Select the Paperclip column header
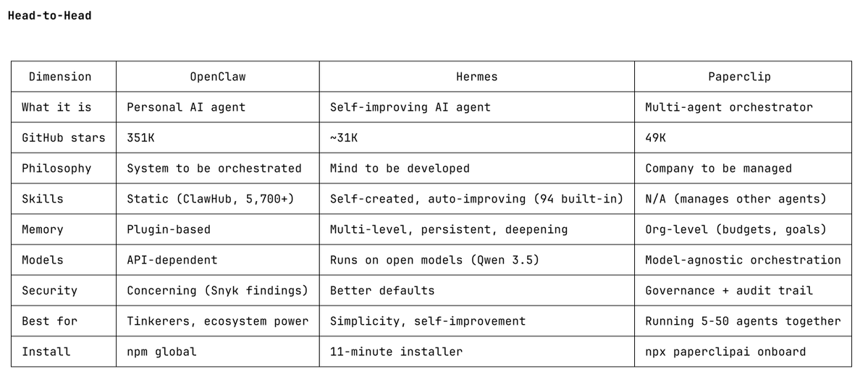This screenshot has height=382, width=868. [743, 77]
